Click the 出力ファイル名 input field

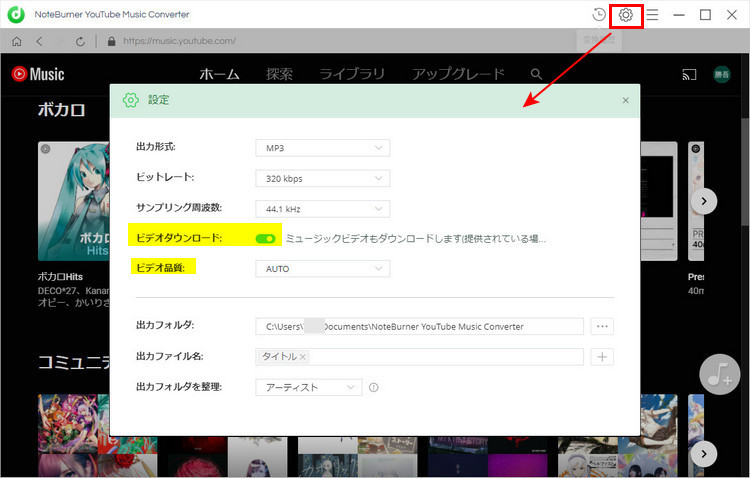(419, 357)
